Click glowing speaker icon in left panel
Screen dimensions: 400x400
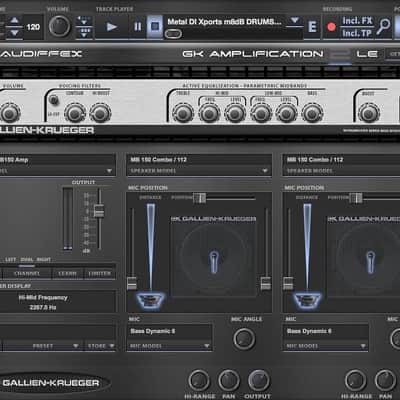pos(150,300)
